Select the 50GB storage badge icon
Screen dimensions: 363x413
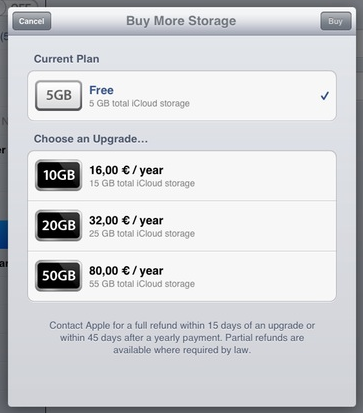[59, 276]
